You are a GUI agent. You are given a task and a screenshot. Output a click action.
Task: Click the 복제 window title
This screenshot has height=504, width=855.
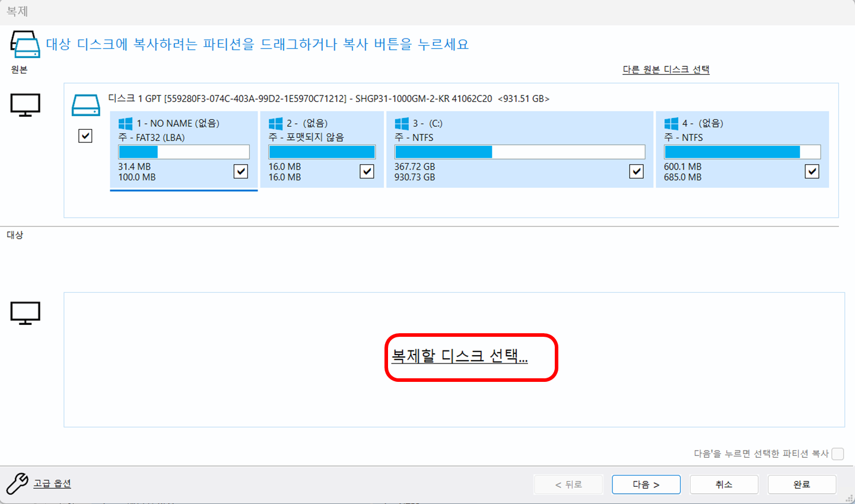(x=17, y=11)
